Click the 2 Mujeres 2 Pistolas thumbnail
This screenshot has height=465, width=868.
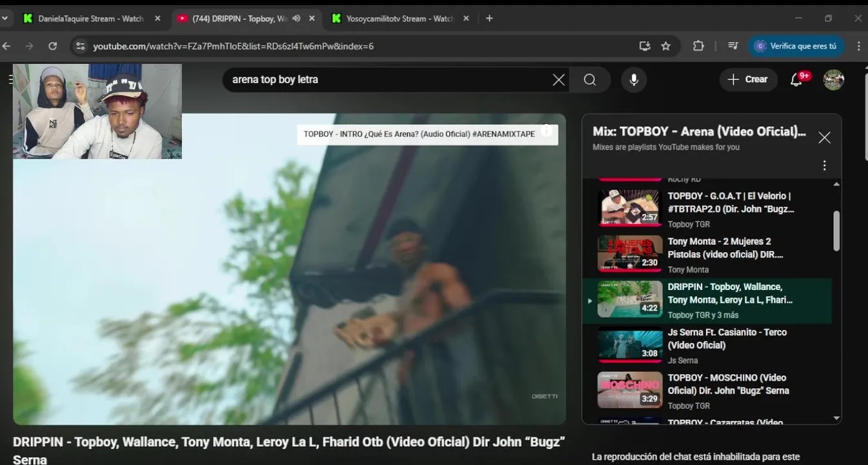[x=630, y=253]
